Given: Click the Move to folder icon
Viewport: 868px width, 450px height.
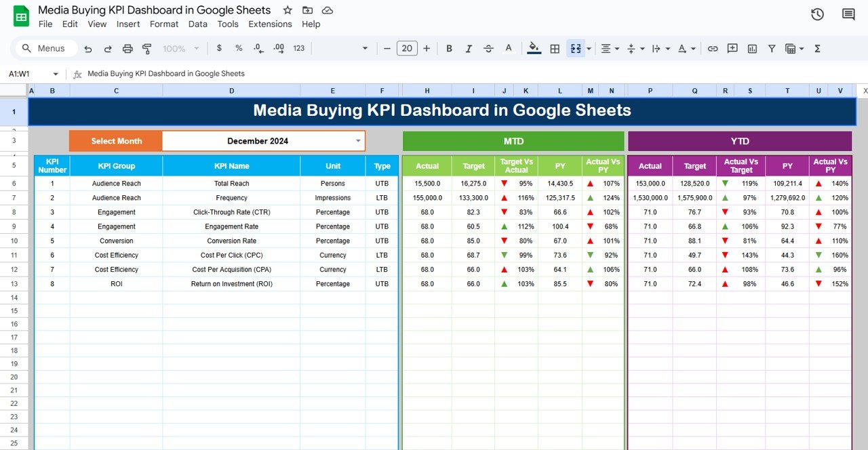Looking at the screenshot, I should (307, 10).
